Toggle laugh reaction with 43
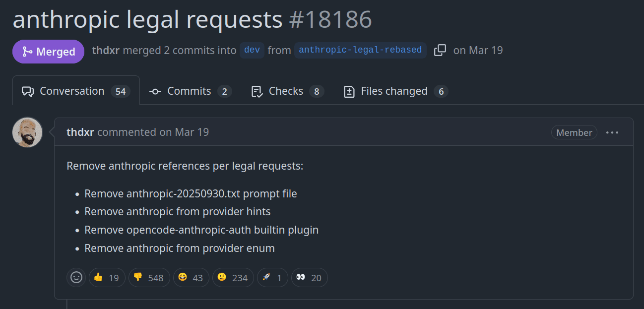 click(x=191, y=278)
